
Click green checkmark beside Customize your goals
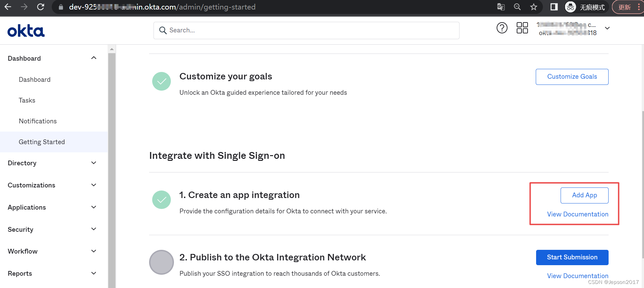(x=161, y=81)
